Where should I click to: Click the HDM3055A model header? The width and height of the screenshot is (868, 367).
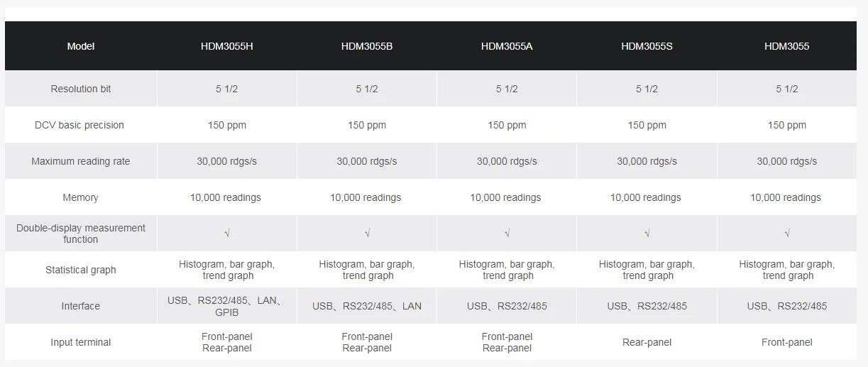[507, 46]
